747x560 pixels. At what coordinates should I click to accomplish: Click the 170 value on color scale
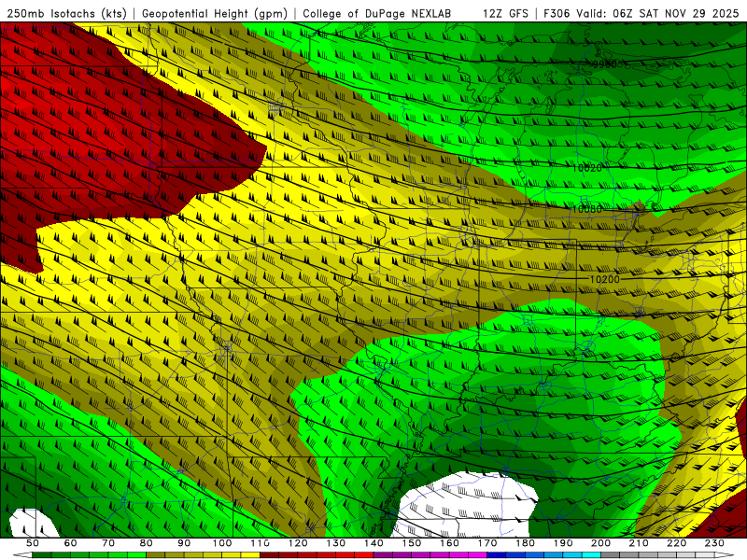pos(487,543)
